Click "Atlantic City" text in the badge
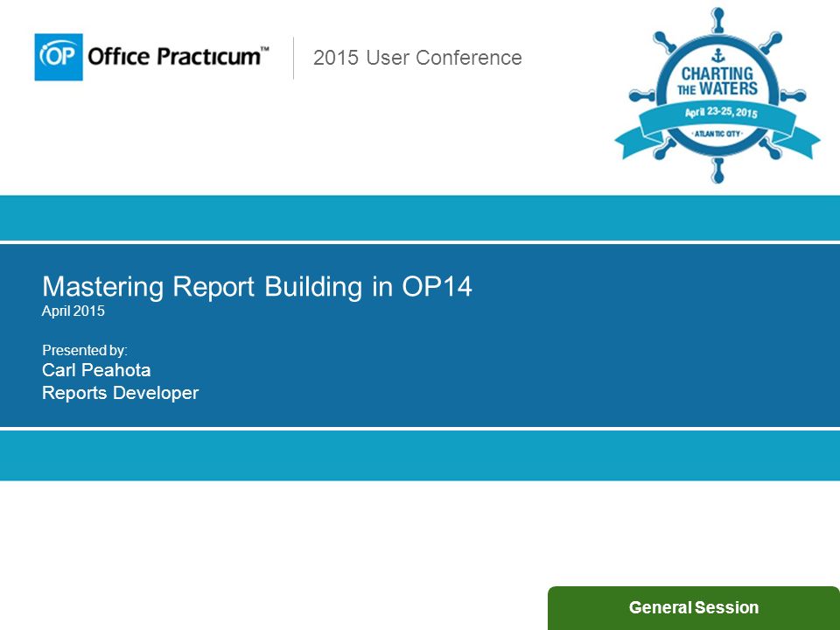The height and width of the screenshot is (630, 840). coord(717,133)
